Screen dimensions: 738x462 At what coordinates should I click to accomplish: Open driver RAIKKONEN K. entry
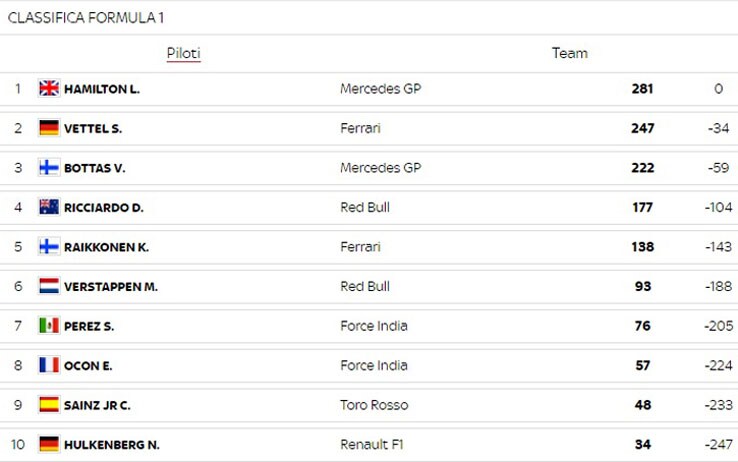106,247
